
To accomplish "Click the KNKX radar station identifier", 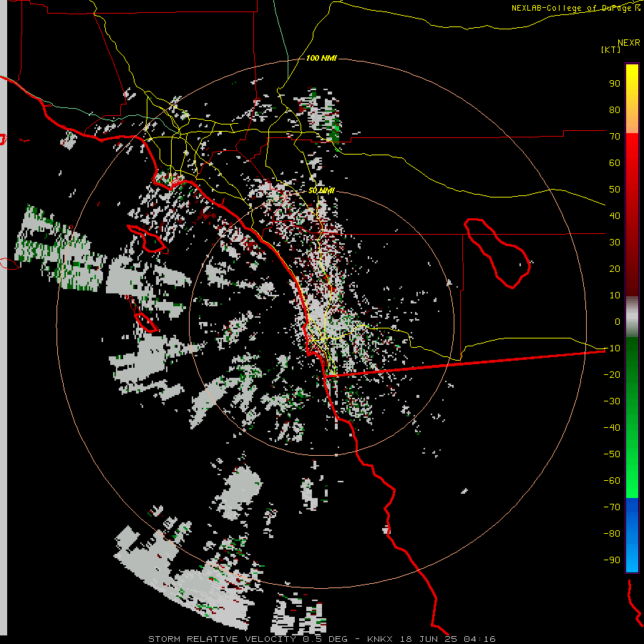I will click(380, 639).
